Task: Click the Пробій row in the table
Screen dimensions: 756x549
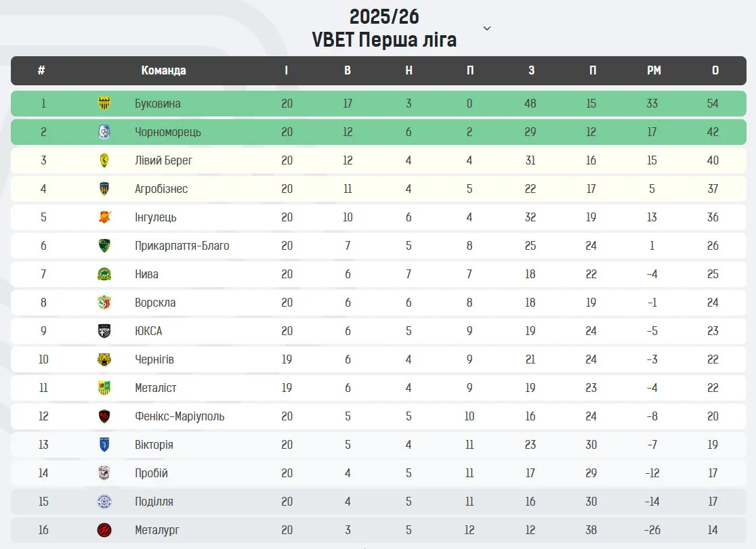Action: (x=378, y=473)
